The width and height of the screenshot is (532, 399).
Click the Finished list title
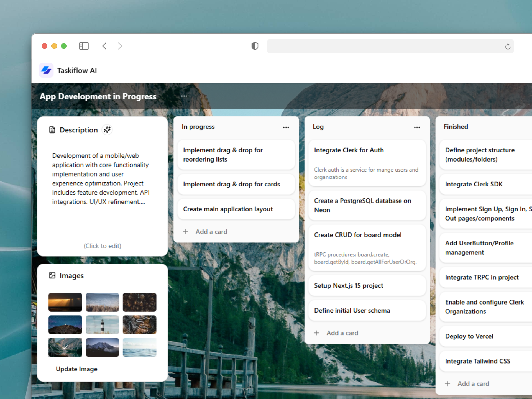(x=456, y=127)
